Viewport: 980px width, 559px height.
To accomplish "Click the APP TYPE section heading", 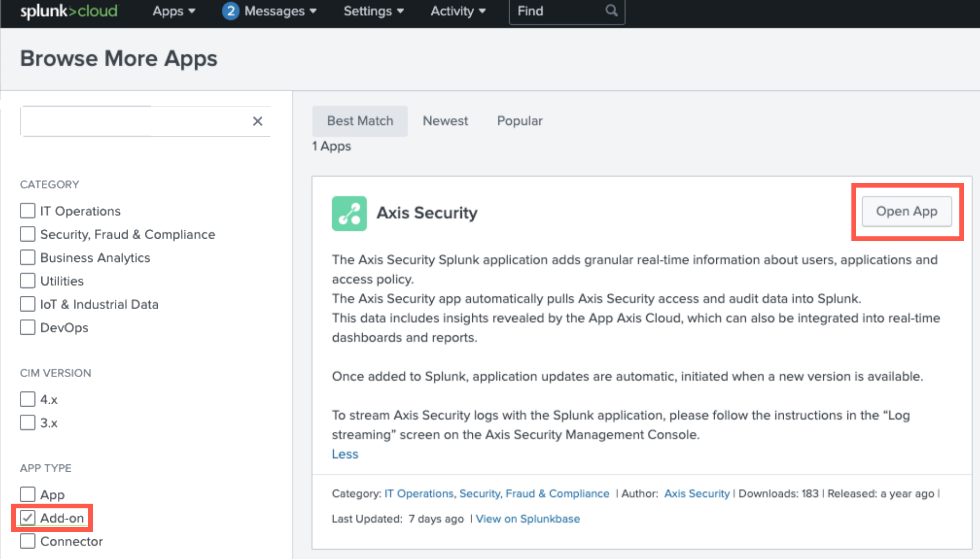I will [x=46, y=468].
